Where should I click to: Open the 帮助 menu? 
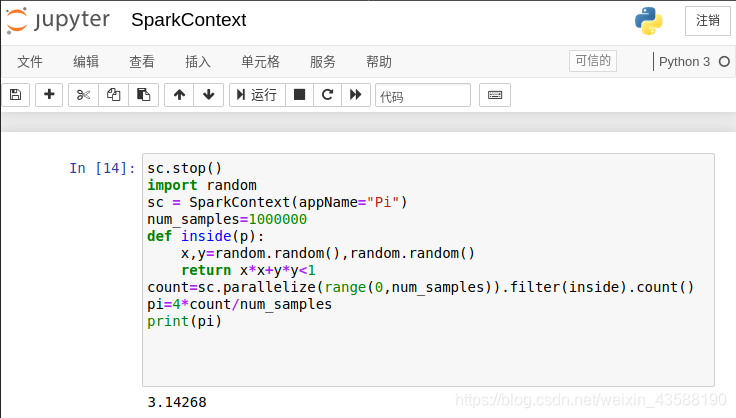[x=379, y=61]
